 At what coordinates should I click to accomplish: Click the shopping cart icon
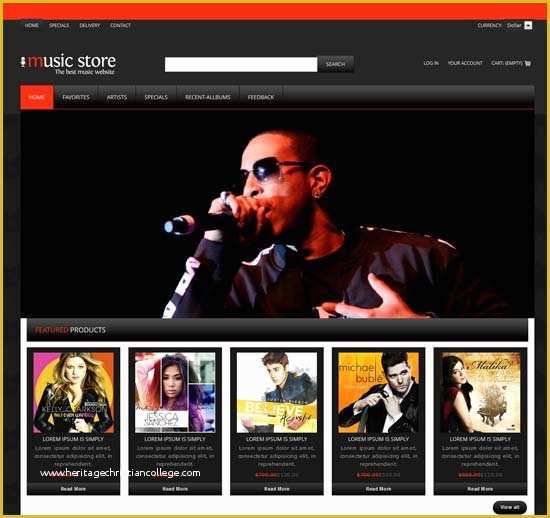point(528,63)
